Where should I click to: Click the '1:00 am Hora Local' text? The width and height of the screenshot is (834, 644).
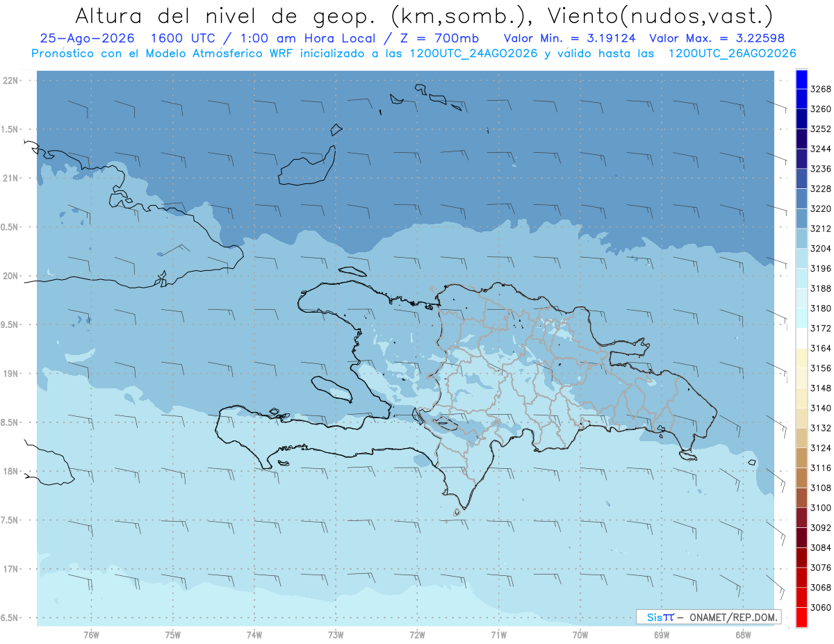(309, 39)
